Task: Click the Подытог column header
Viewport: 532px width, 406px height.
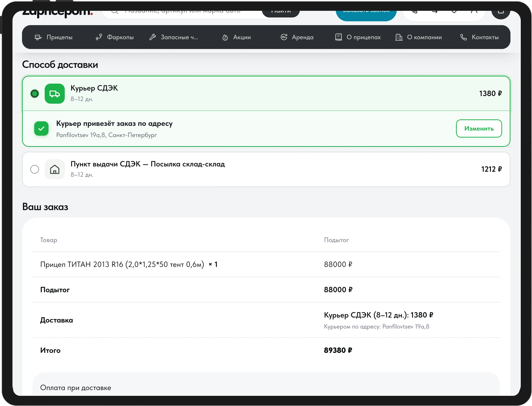Action: pyautogui.click(x=336, y=240)
